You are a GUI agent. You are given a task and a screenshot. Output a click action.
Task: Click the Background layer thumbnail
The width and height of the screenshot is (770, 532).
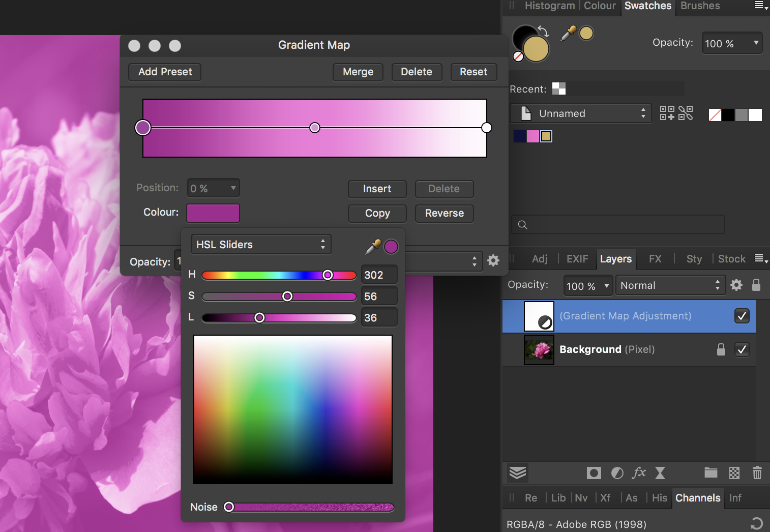[x=539, y=349]
